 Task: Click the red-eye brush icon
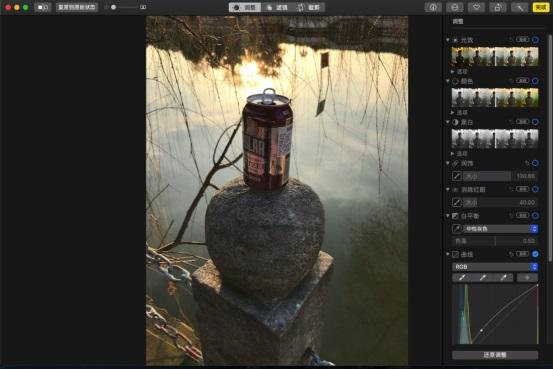[x=457, y=202]
